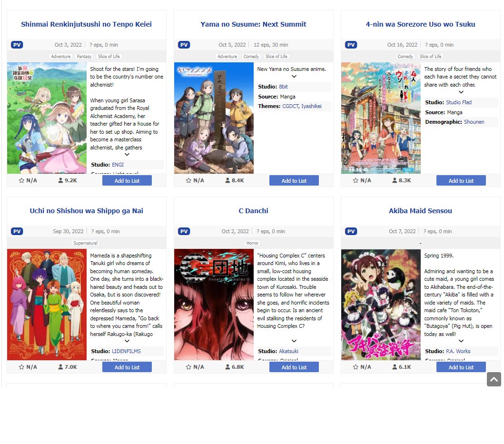Screen dimensions: 504x444
Task: Expand synopsis of Yama no Susume: Next Summit
Action: coord(294,77)
